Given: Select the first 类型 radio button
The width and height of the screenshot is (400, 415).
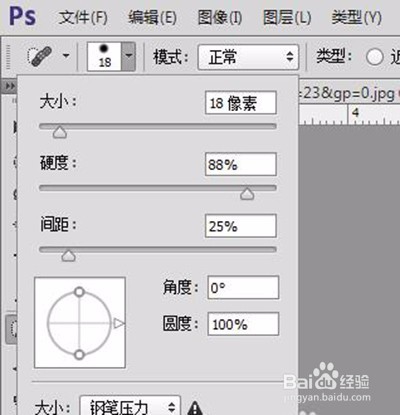Looking at the screenshot, I should (375, 57).
